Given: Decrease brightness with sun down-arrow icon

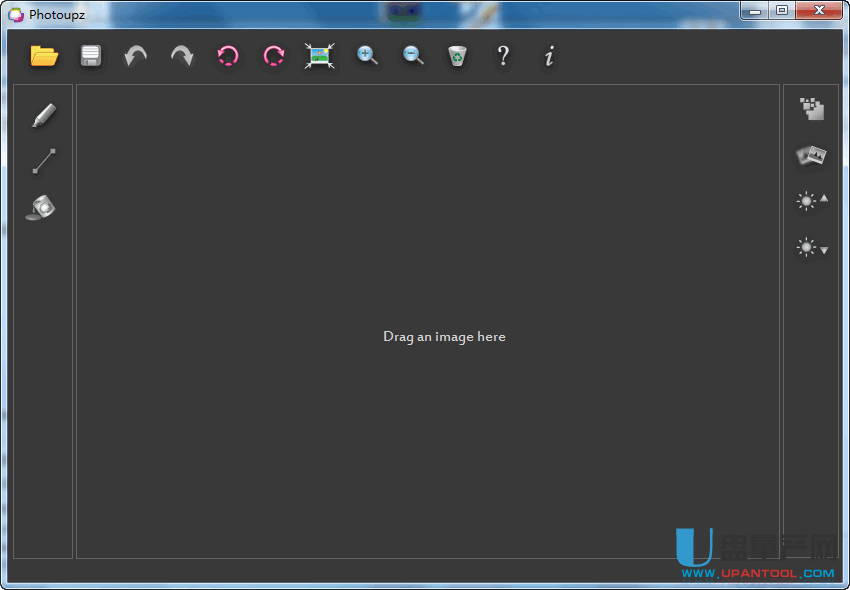Looking at the screenshot, I should pos(811,247).
